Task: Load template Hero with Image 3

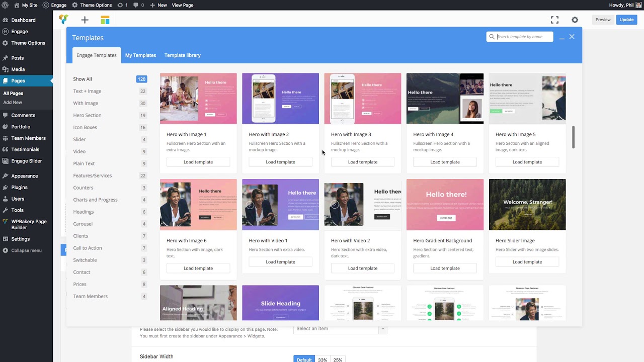Action: (363, 162)
